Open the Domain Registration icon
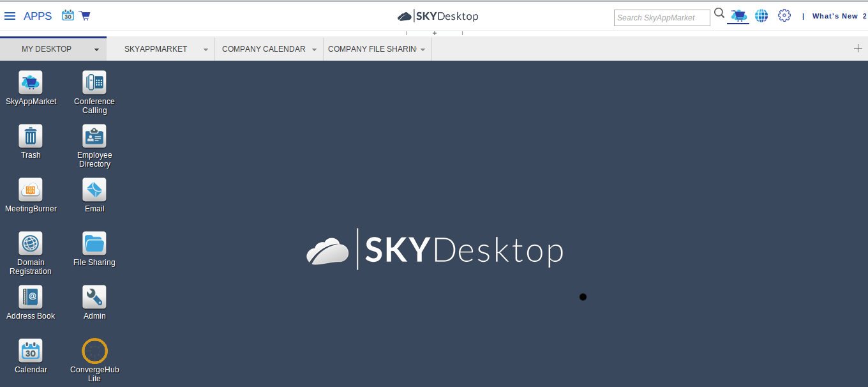The height and width of the screenshot is (387, 868). [x=31, y=243]
